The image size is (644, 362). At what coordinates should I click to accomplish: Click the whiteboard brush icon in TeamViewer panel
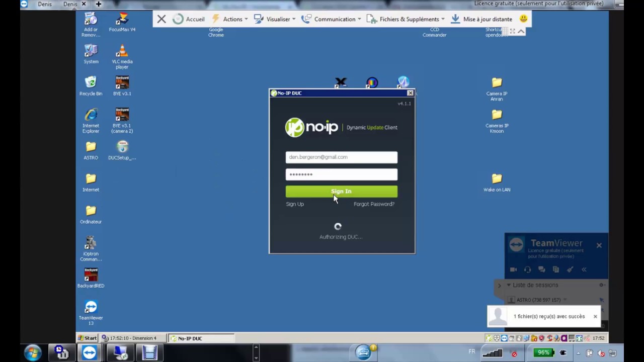point(570,269)
